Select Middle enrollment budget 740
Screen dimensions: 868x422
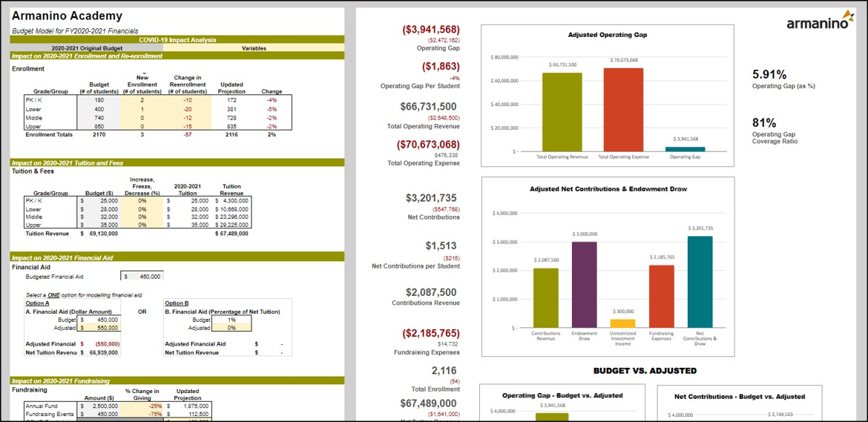pos(99,118)
